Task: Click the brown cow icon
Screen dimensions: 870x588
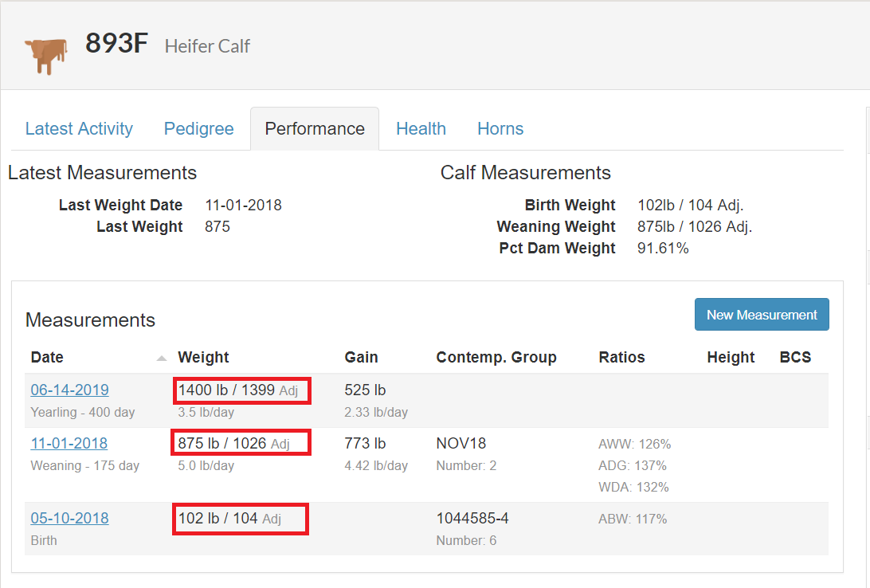Action: point(45,55)
